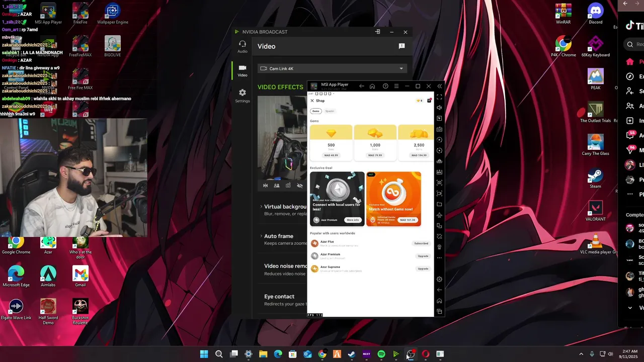Click the mirror preview icon under camera preview
644x362 pixels.
pos(266,186)
